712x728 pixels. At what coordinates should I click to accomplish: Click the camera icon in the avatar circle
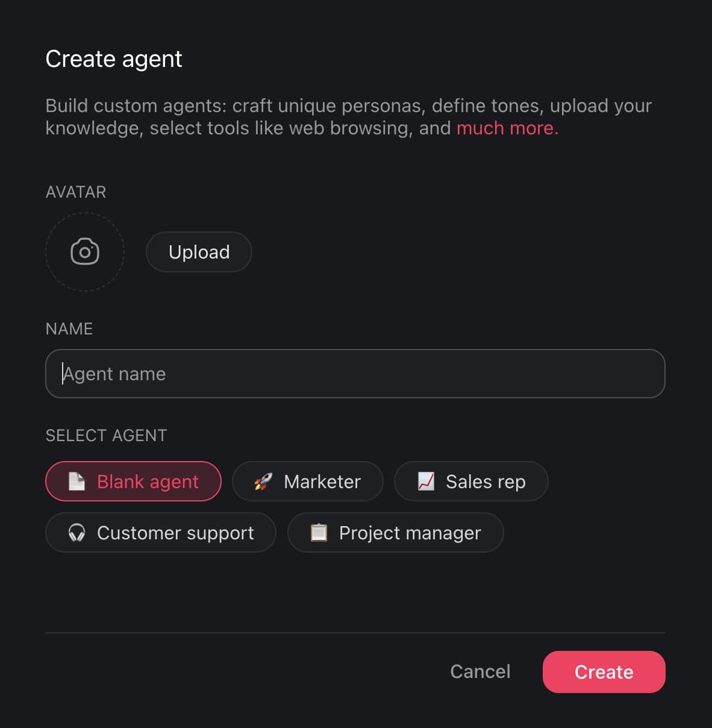click(x=84, y=252)
